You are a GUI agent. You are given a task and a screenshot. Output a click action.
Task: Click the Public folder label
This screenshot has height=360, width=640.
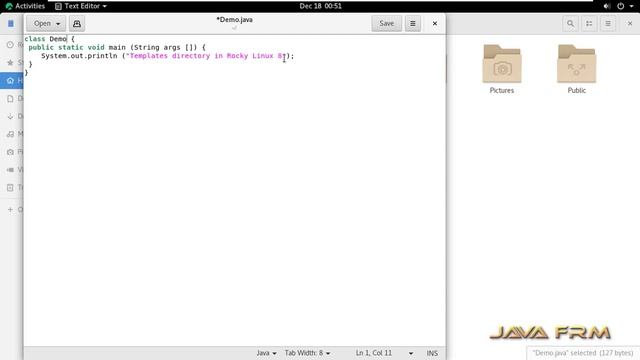(576, 91)
